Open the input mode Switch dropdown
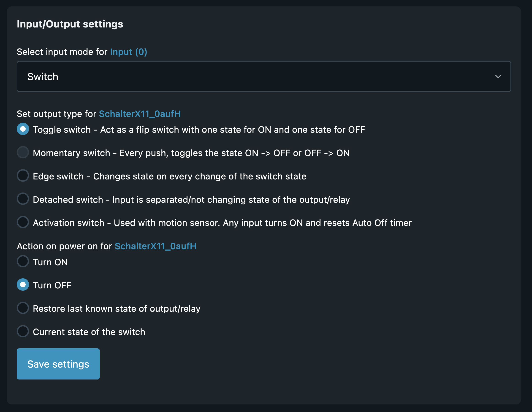 (263, 76)
